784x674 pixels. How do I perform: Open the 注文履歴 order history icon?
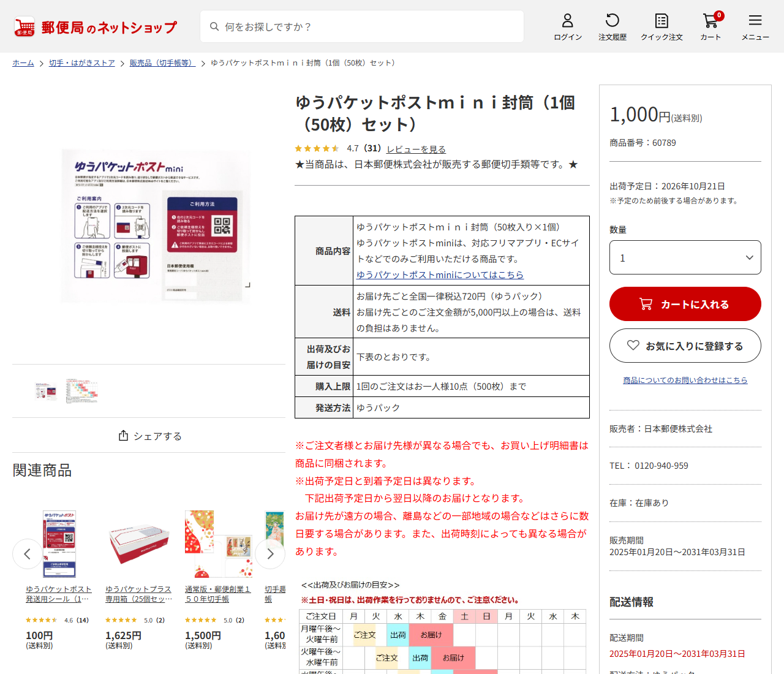[612, 27]
